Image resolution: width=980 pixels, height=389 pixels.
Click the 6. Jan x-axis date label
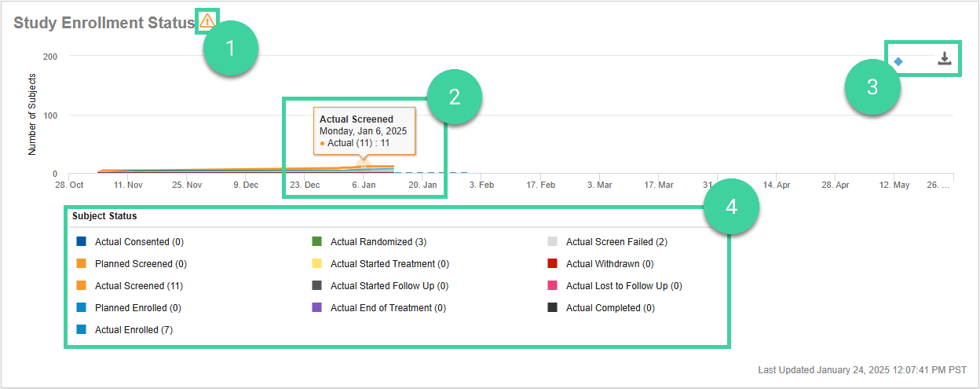point(363,185)
